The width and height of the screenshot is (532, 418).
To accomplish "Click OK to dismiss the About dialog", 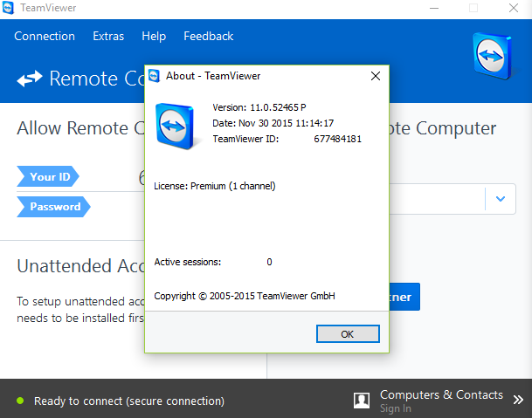I will 348,334.
